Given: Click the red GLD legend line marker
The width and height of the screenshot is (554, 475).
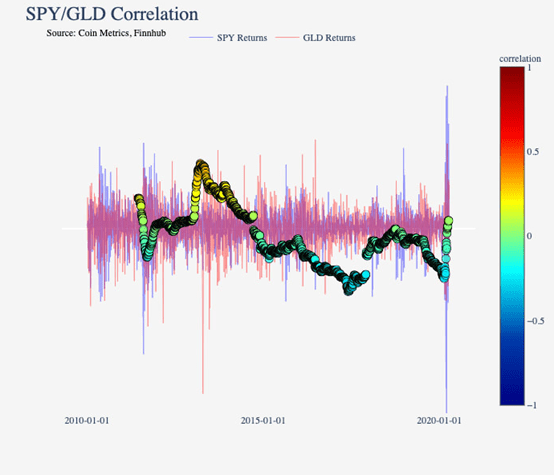Looking at the screenshot, I should 287,37.
